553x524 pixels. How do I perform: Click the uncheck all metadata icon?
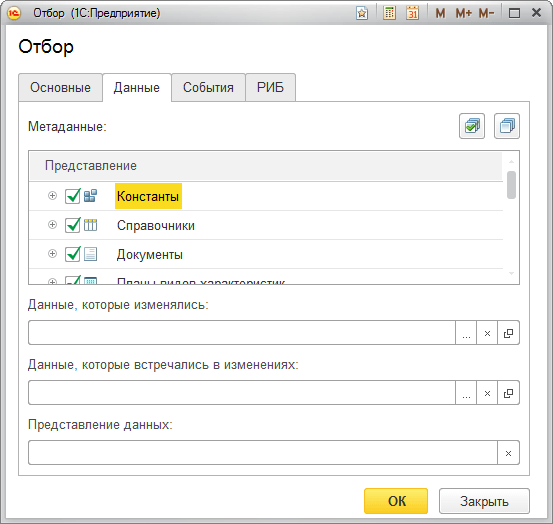(507, 126)
